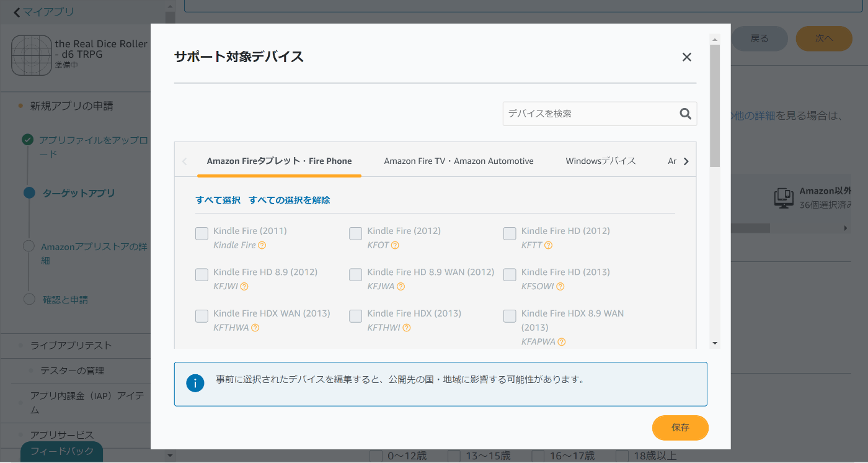
Task: Check Kindle Fire HDX WAN (2013) checkbox
Action: pyautogui.click(x=201, y=316)
